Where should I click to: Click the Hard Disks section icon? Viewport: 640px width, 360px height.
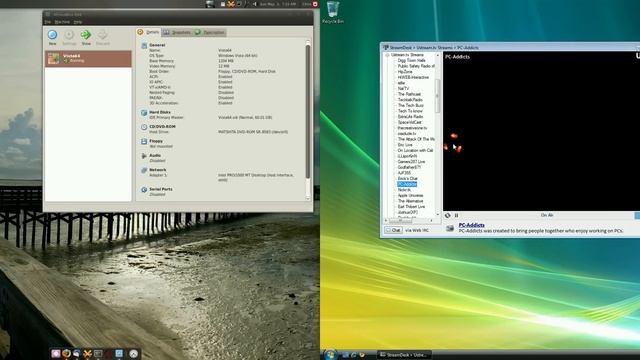tap(144, 113)
